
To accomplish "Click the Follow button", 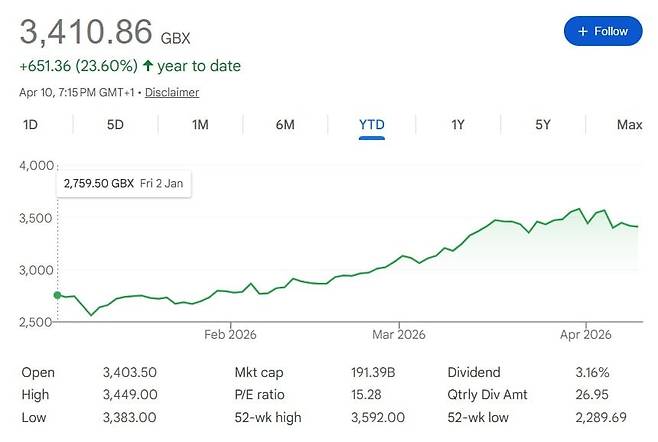I will pos(602,31).
